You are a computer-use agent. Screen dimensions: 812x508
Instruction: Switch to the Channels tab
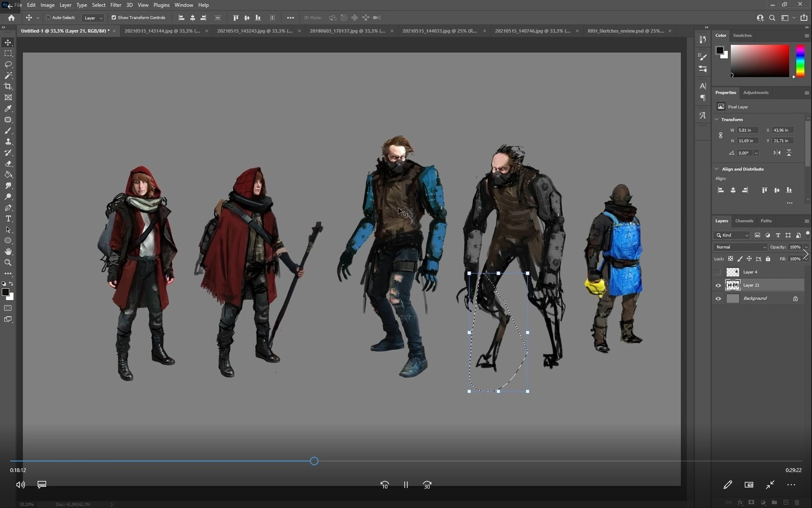coord(744,221)
